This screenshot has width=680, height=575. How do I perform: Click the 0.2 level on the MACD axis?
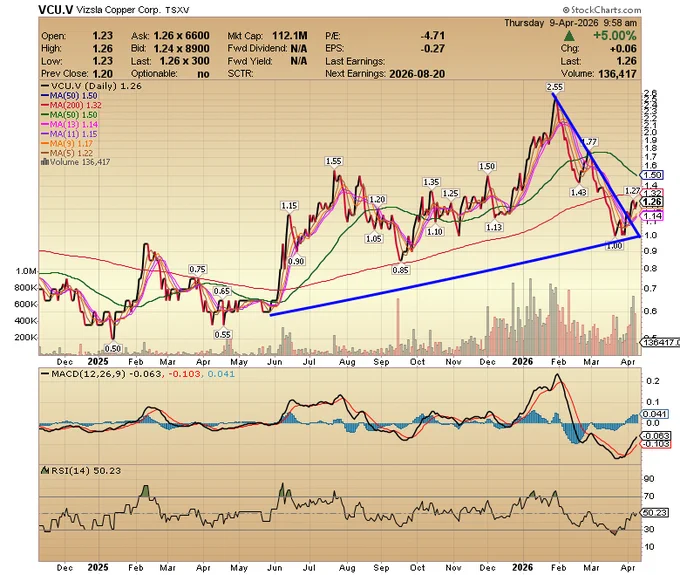click(653, 381)
